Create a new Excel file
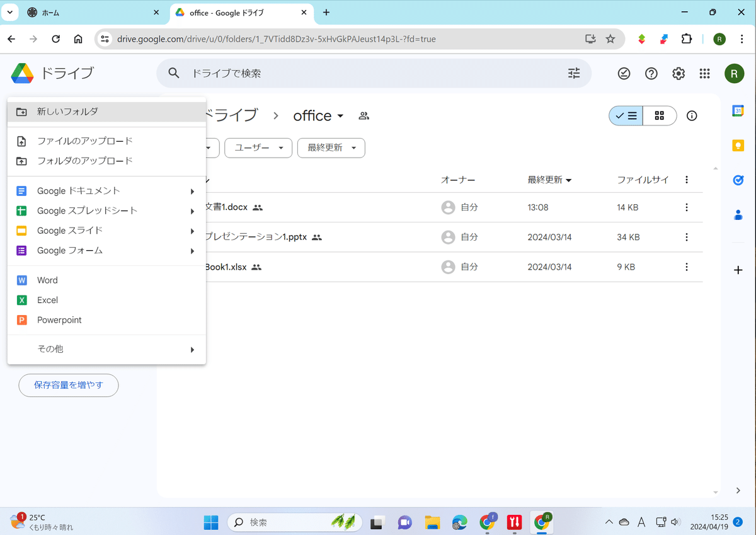 [106, 301]
